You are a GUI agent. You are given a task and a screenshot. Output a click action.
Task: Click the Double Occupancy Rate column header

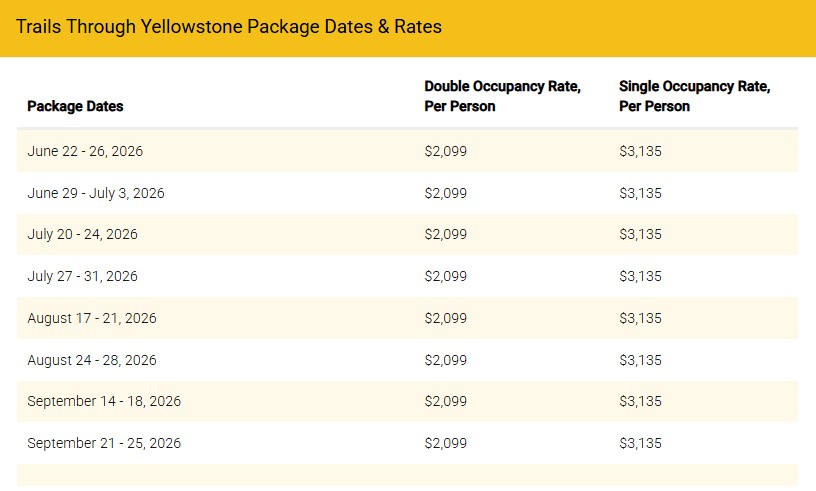[502, 96]
